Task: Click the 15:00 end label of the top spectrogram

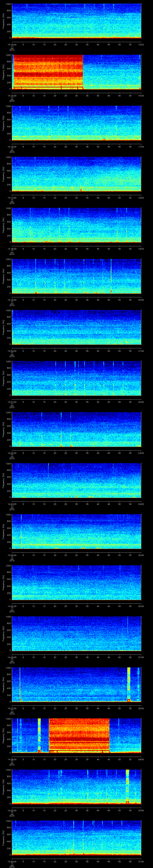Action: click(141, 44)
